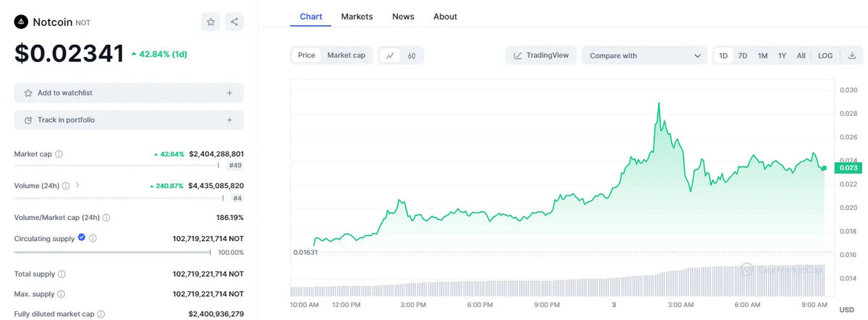
Task: Click the verified badge on Circulating supply
Action: coord(82,237)
